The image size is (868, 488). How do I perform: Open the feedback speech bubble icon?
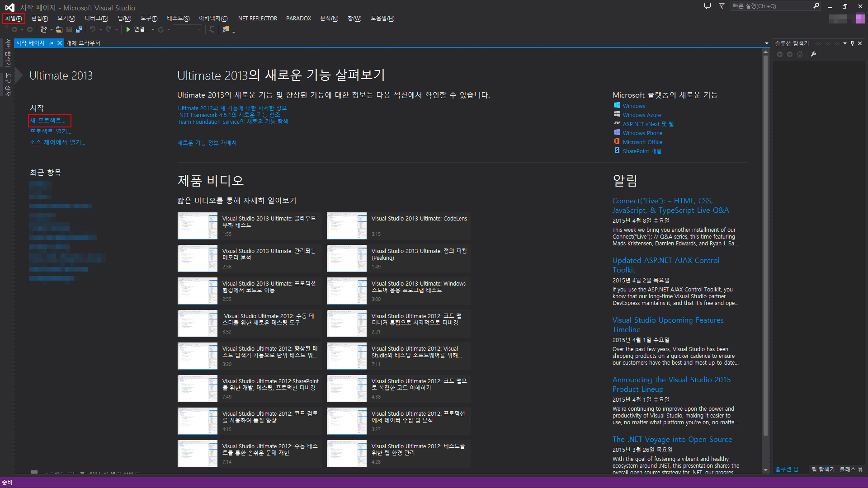tap(708, 6)
